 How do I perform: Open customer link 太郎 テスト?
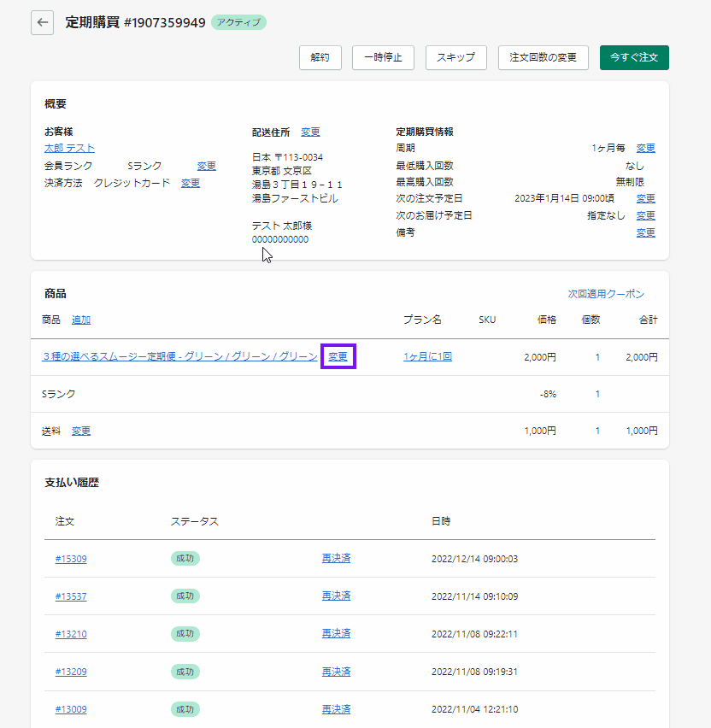pyautogui.click(x=69, y=149)
